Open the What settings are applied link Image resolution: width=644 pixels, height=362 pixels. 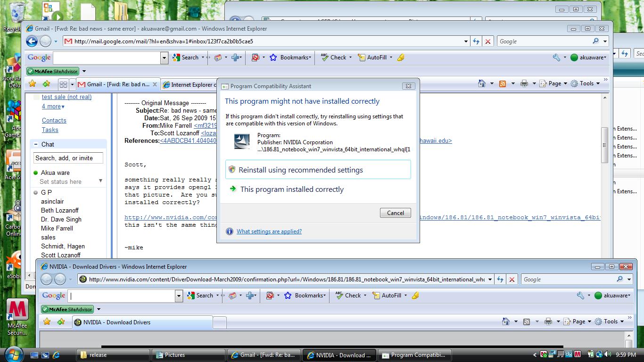click(x=269, y=231)
